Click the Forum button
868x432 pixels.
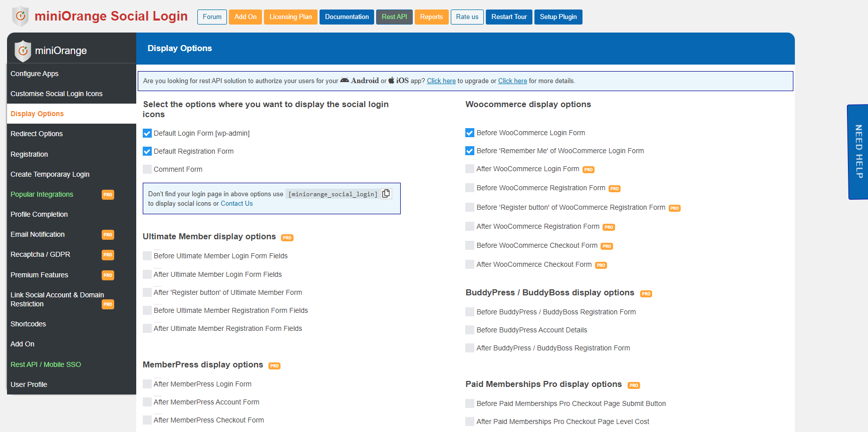coord(212,17)
